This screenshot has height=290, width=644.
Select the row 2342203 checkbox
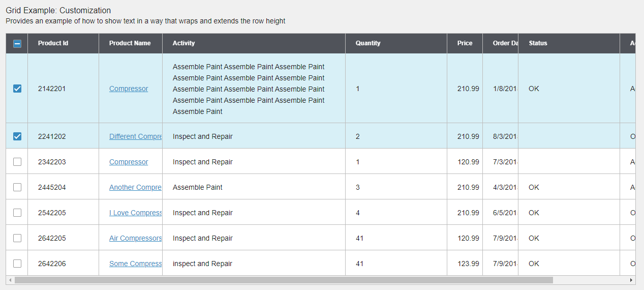click(x=17, y=162)
